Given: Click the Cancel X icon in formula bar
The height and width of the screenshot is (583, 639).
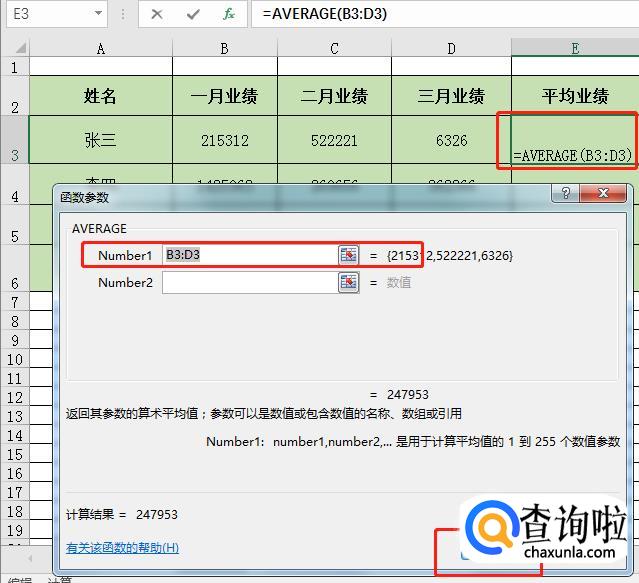Looking at the screenshot, I should (157, 14).
